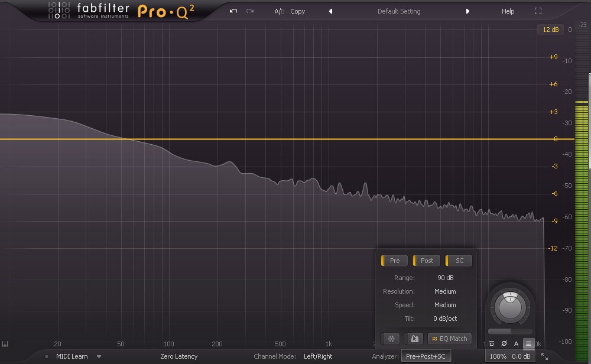Toggle auto gain A icon
The width and height of the screenshot is (591, 364).
(x=516, y=343)
